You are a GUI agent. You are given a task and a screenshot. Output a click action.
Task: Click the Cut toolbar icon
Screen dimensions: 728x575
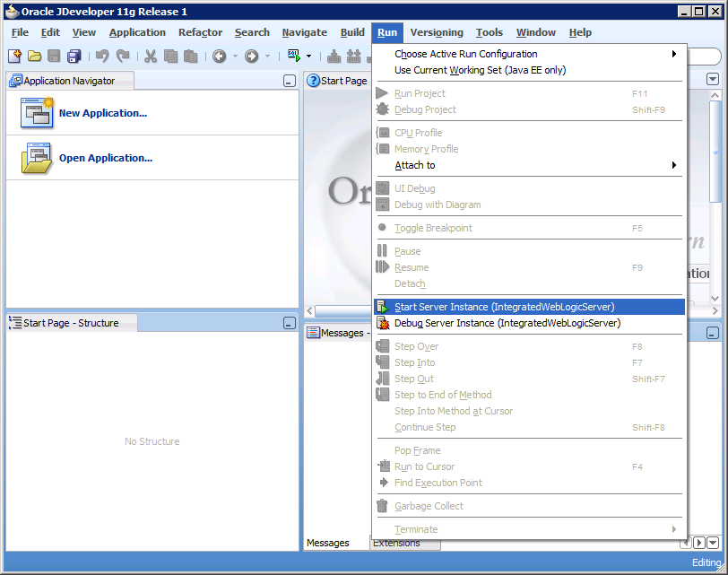coord(151,56)
